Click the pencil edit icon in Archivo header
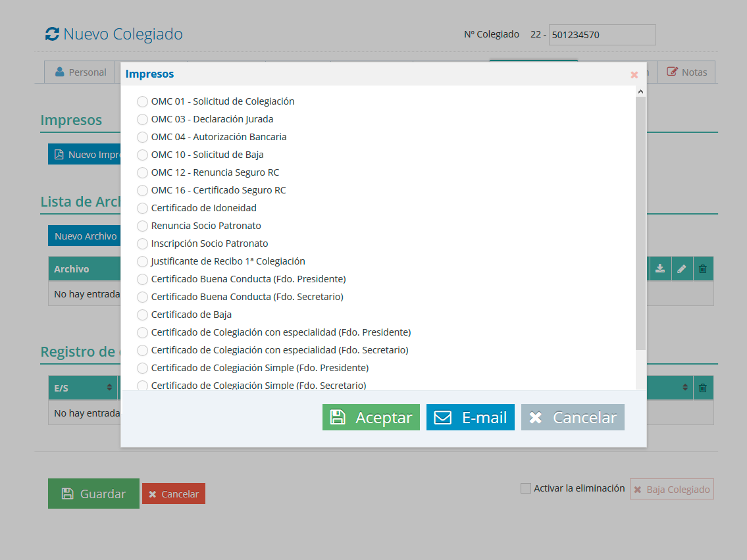747x560 pixels. (682, 268)
